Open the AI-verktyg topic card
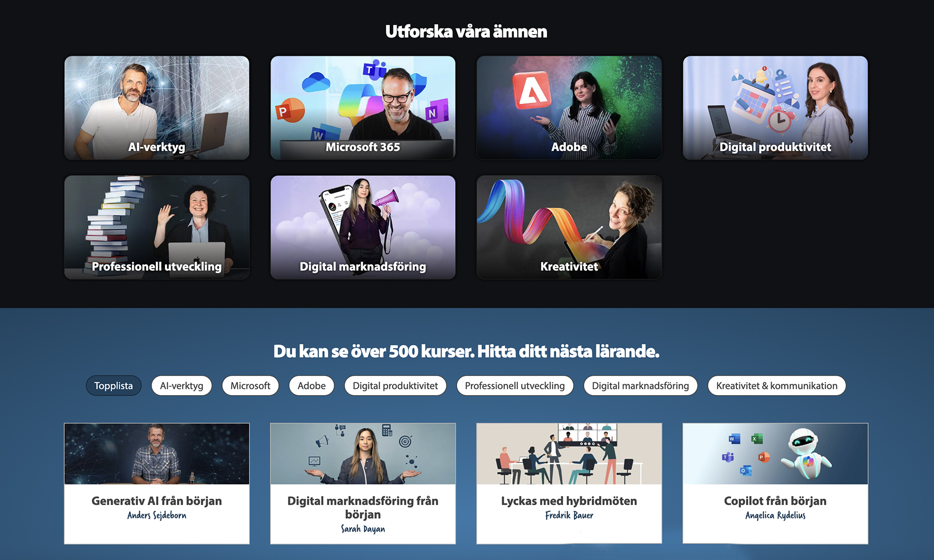The width and height of the screenshot is (934, 560). click(157, 108)
